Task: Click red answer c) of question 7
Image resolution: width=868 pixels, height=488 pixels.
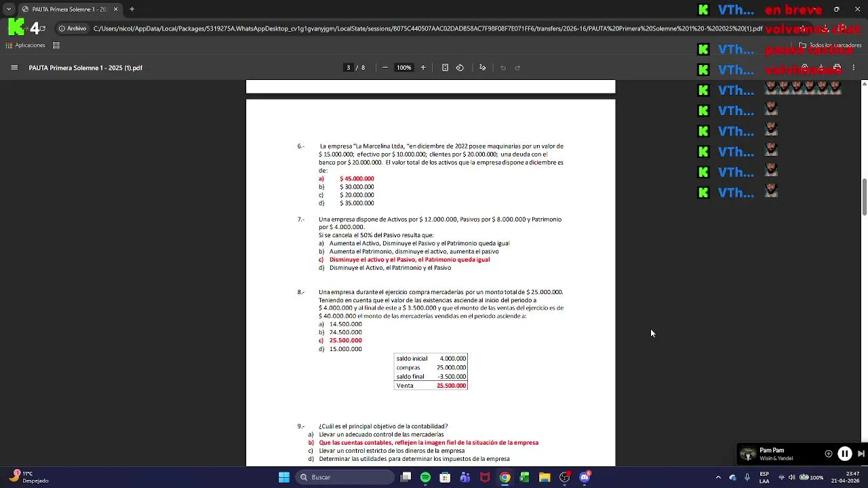Action: (x=404, y=260)
